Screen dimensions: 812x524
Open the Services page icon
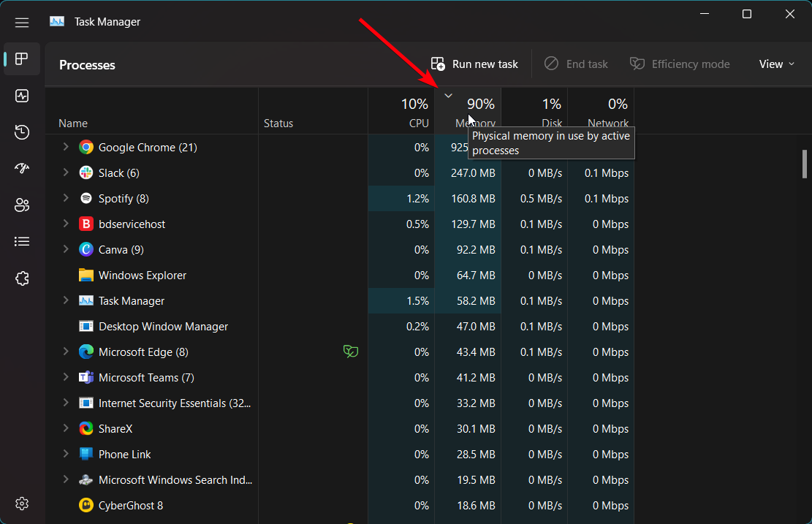(x=22, y=278)
